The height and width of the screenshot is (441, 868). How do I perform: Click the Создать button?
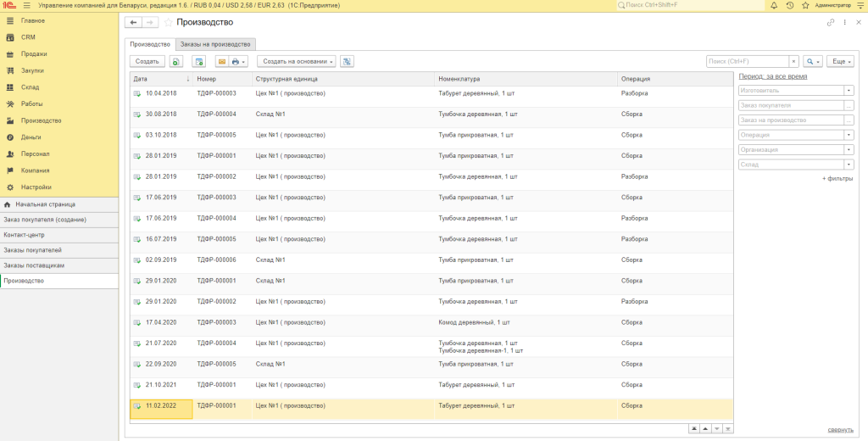tap(147, 62)
